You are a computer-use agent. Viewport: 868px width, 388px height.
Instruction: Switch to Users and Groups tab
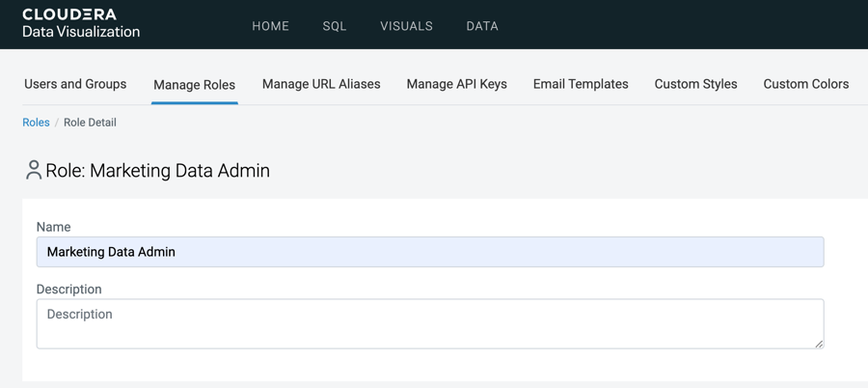pyautogui.click(x=75, y=84)
